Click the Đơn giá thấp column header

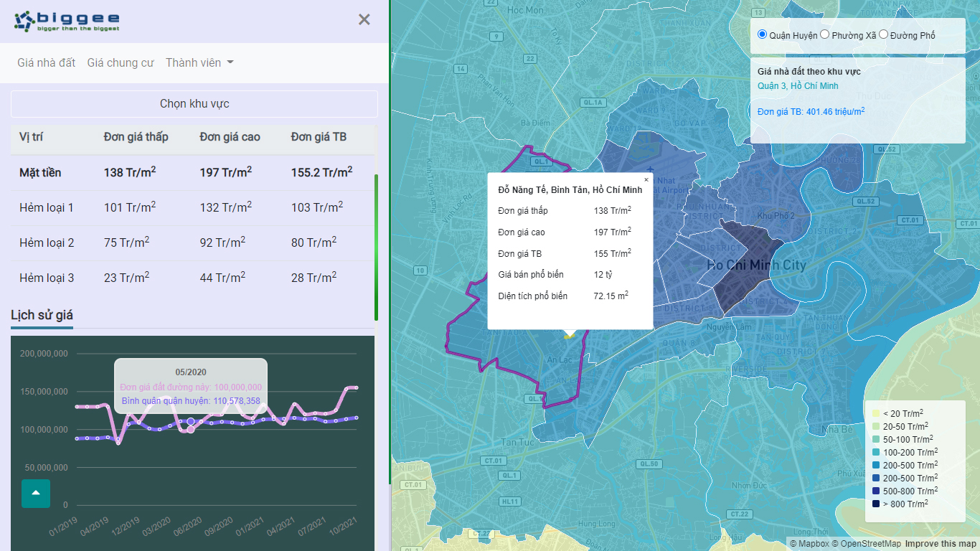pos(136,137)
